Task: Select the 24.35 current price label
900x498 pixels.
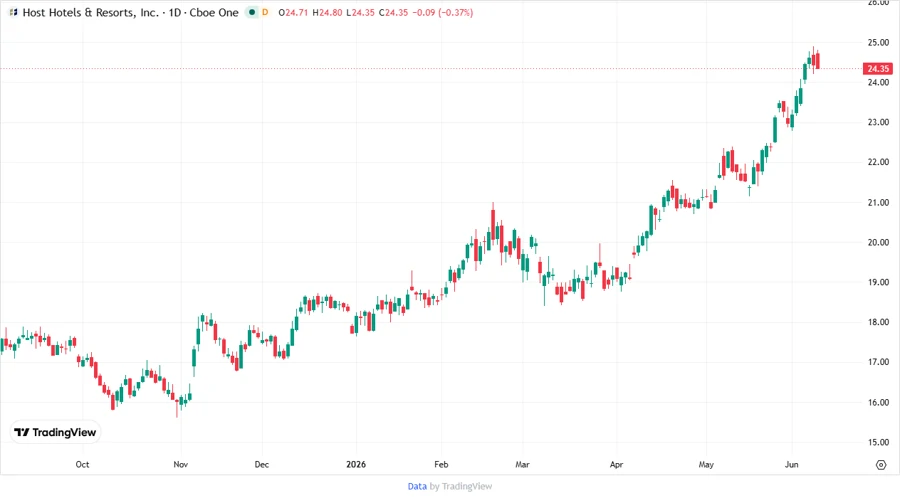Action: [x=878, y=69]
